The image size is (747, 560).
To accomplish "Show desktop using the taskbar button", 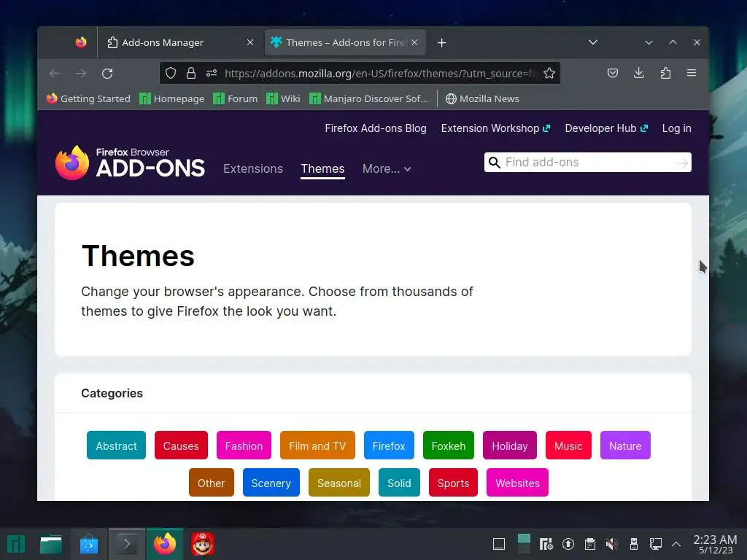I will pos(499,544).
